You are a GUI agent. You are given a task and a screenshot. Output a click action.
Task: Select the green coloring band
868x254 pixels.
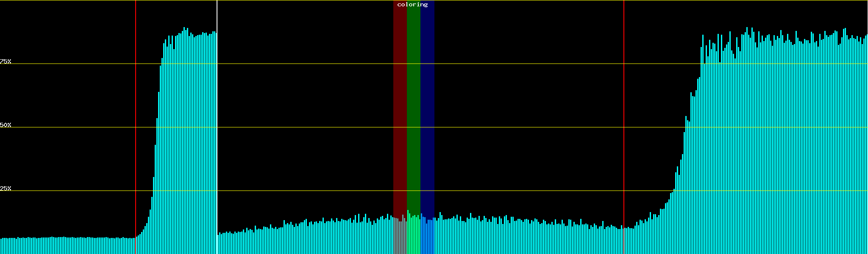(x=413, y=106)
